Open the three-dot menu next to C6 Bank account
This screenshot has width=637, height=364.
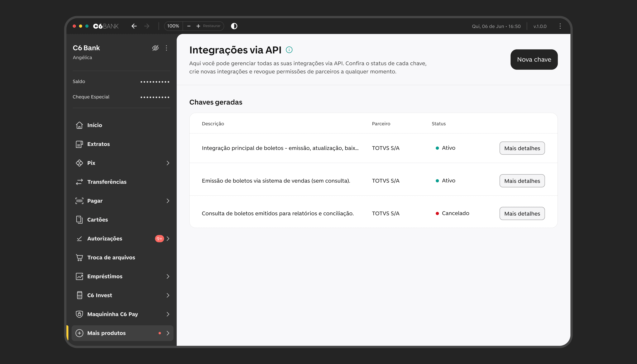(x=167, y=48)
